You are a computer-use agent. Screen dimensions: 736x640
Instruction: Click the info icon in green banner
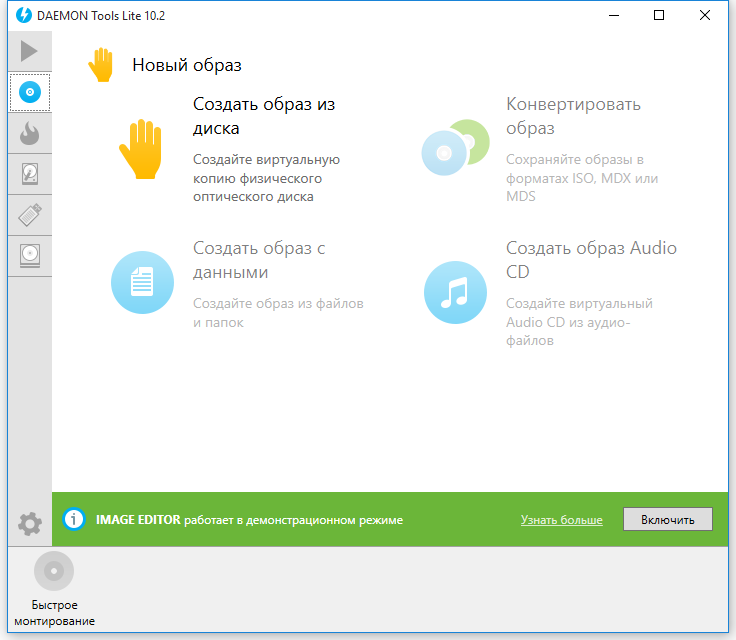(74, 520)
